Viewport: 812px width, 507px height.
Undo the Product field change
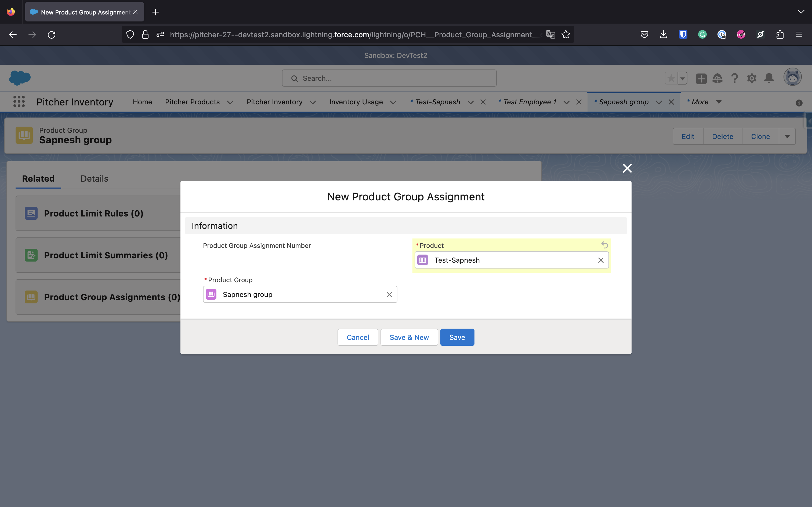pos(604,245)
